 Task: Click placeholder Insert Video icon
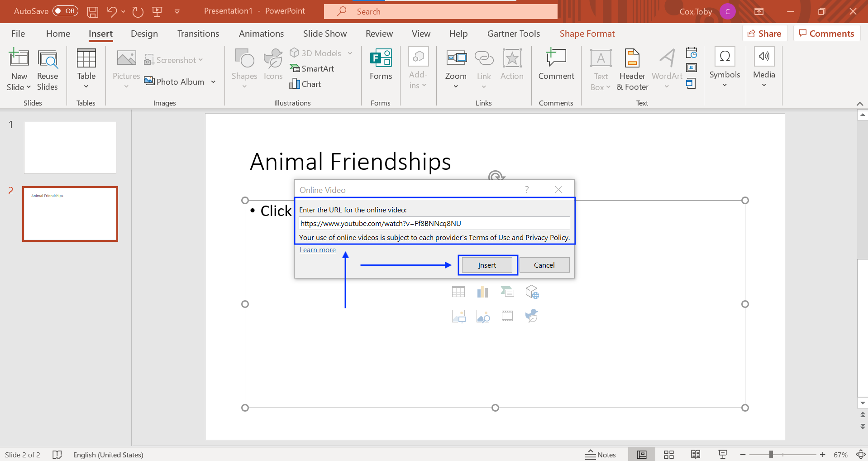click(507, 316)
